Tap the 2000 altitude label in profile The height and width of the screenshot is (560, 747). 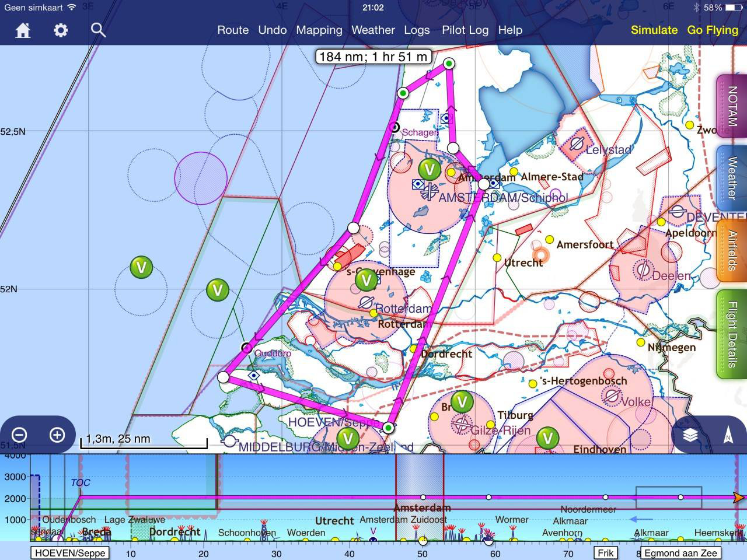point(15,498)
